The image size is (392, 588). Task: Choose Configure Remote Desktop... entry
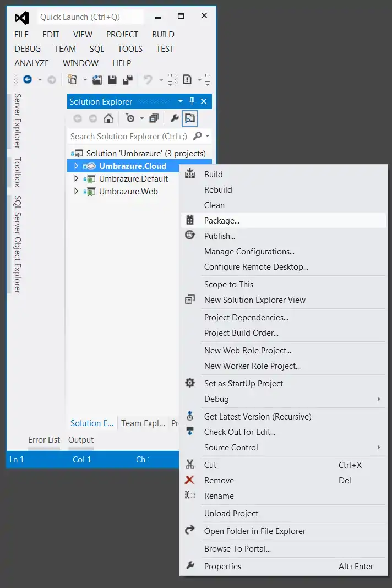pos(283,266)
